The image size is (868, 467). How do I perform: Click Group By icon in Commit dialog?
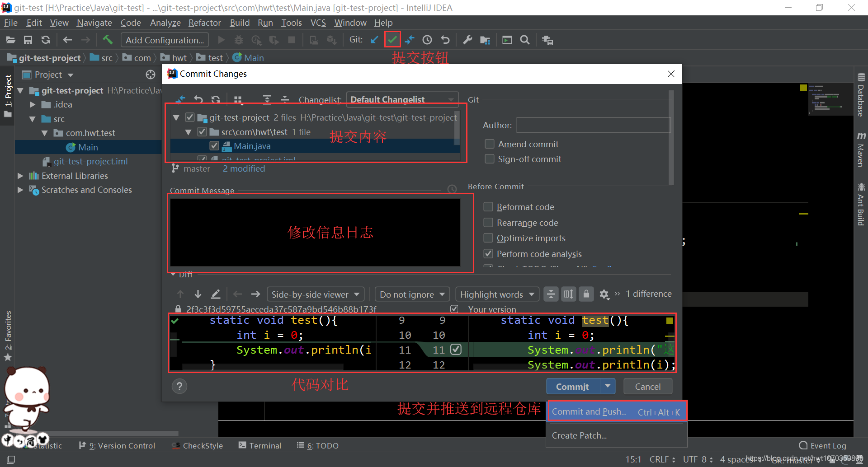(238, 99)
